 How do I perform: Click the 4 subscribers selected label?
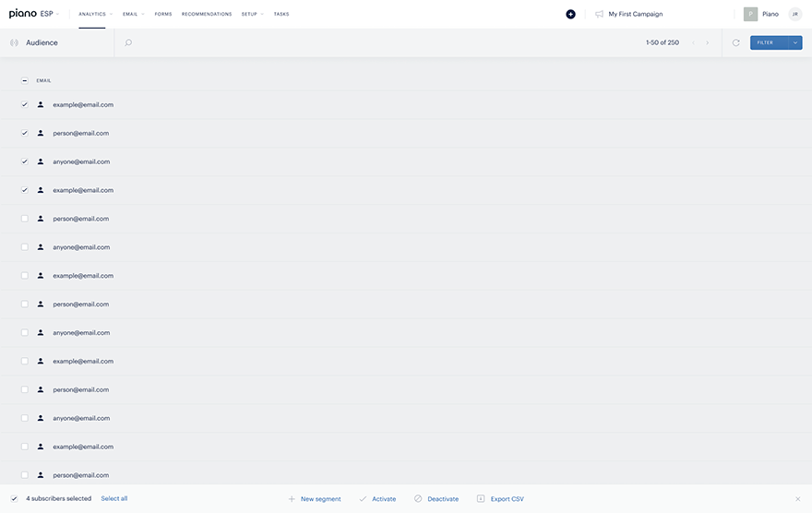(58, 498)
